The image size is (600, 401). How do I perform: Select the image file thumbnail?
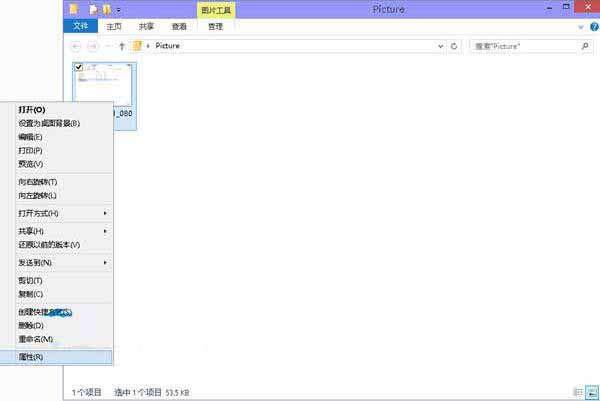click(103, 88)
